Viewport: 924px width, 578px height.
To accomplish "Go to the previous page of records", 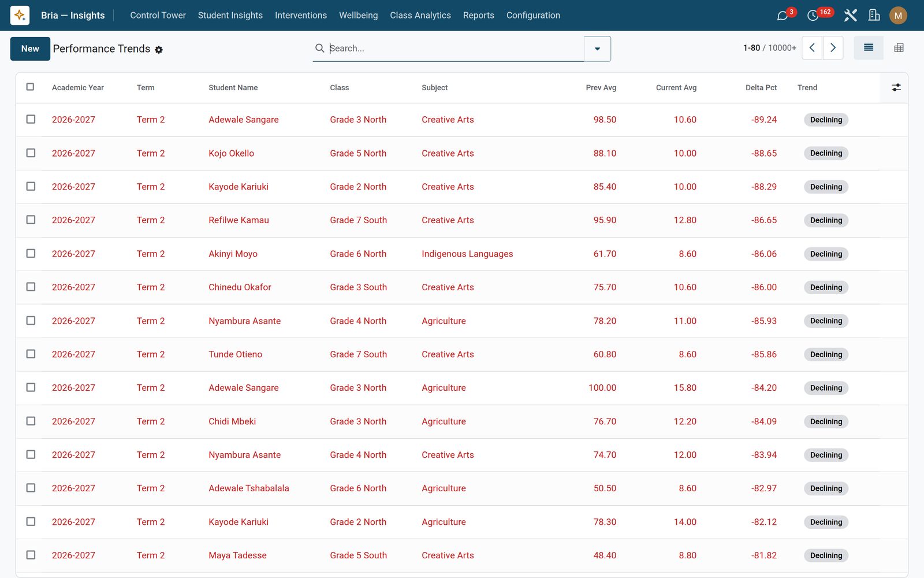I will coord(812,48).
